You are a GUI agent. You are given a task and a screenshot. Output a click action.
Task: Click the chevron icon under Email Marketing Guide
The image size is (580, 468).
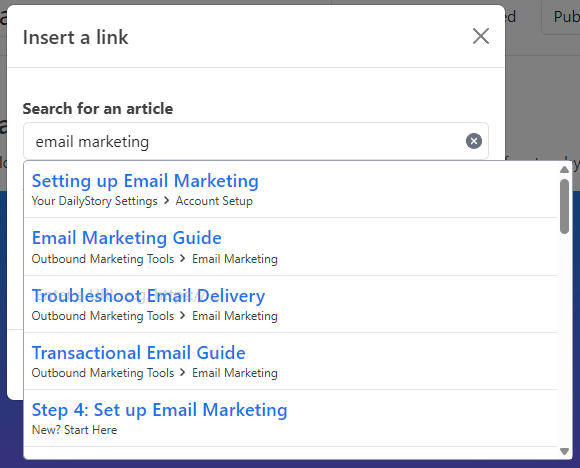[183, 258]
